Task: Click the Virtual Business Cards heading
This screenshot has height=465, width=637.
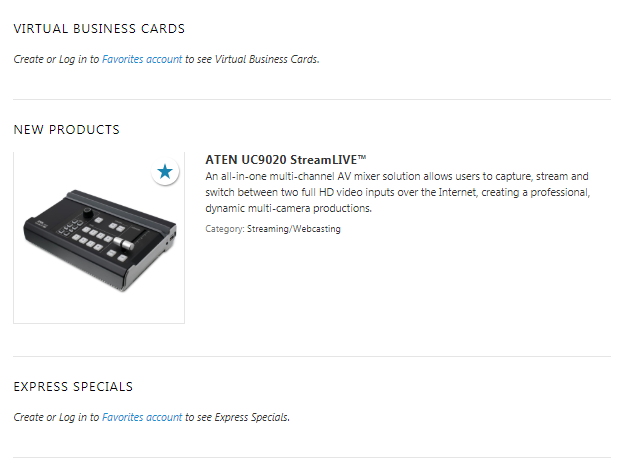Action: (99, 29)
